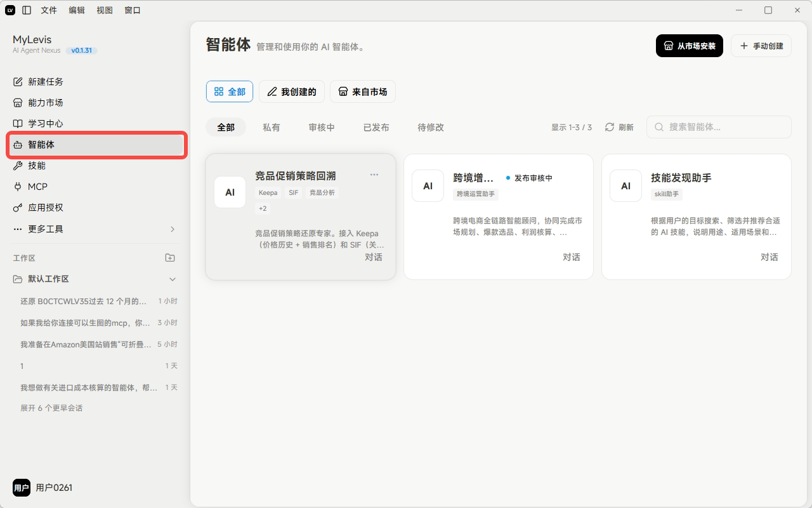Start 对话 with 技能发现助手

769,257
